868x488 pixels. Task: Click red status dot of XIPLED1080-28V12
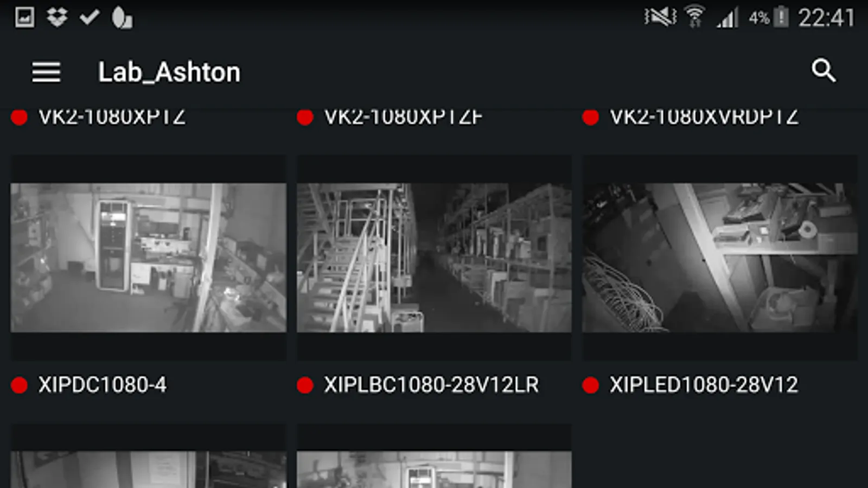click(590, 385)
